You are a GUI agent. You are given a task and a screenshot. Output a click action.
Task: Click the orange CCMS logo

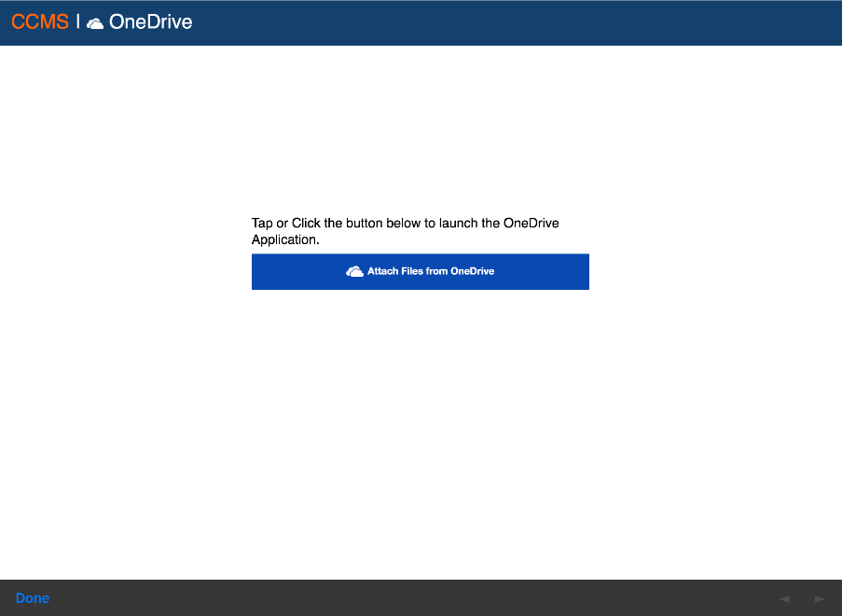[x=40, y=22]
